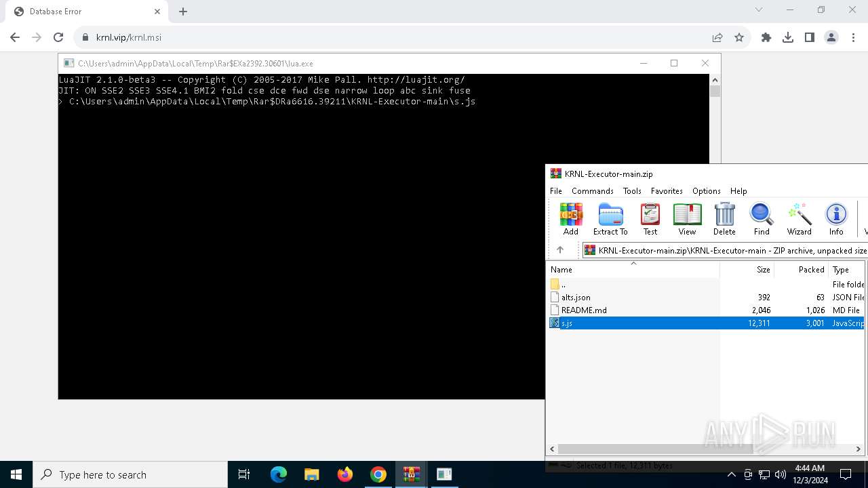Open the Windows Start menu
This screenshot has width=868, height=488.
click(x=16, y=474)
